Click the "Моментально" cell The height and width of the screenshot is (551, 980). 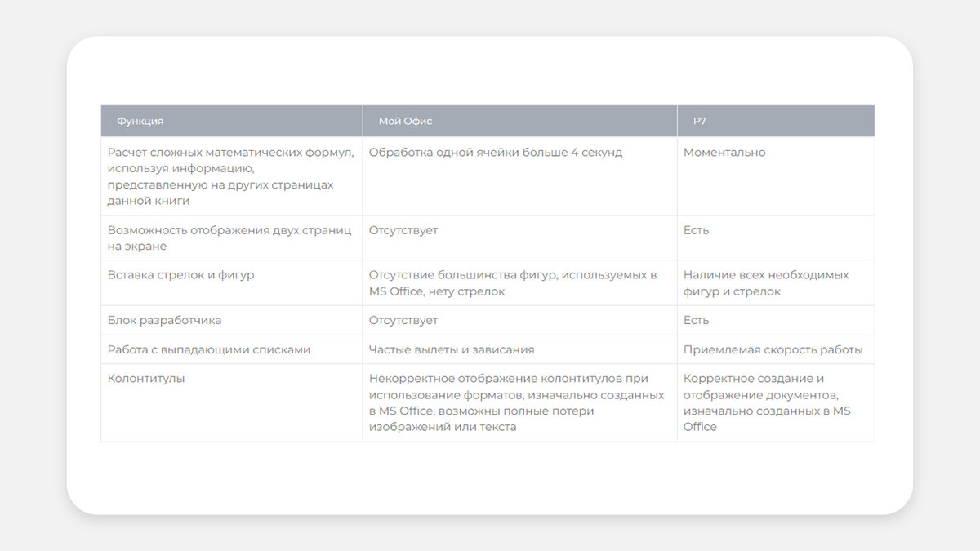776,176
